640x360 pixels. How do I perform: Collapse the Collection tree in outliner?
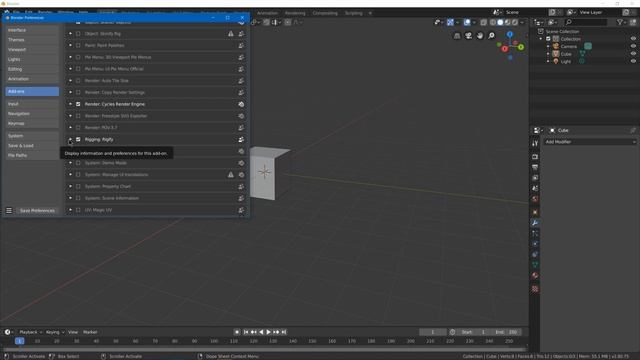(x=541, y=39)
